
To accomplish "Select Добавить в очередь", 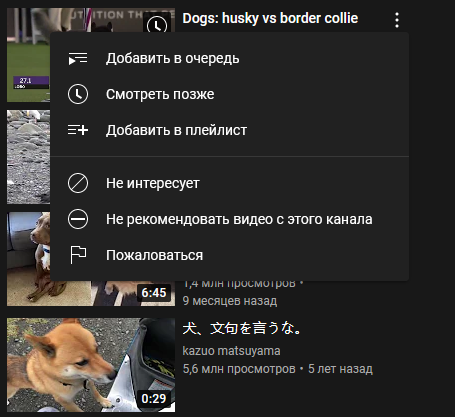I will tap(230, 58).
